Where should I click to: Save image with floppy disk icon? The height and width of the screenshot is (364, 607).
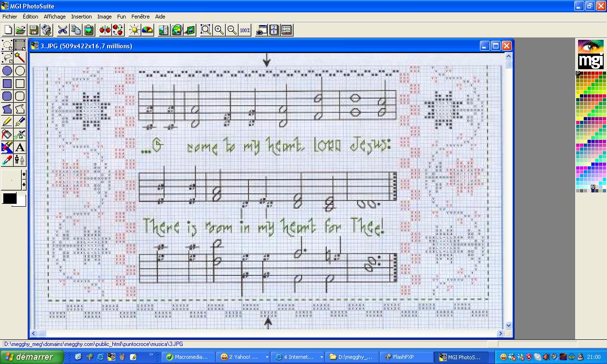click(x=34, y=30)
